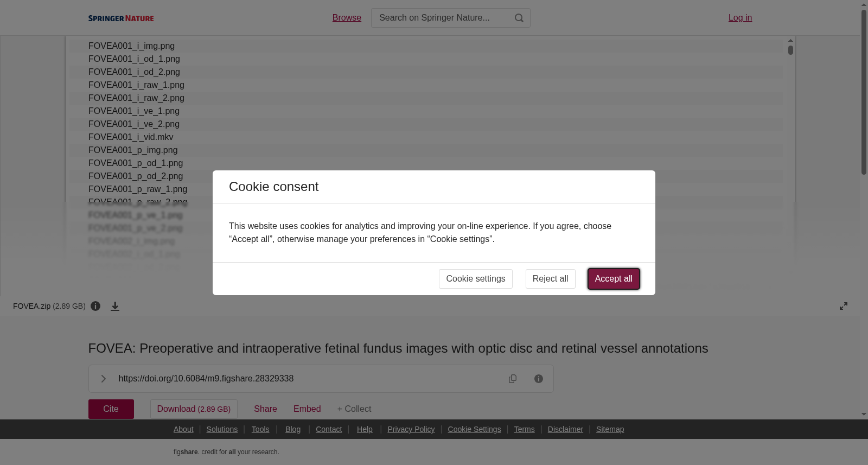Accept all cookies

coord(614,279)
